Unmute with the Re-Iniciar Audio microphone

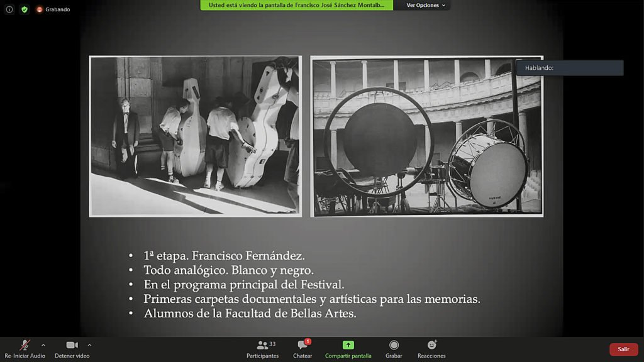(25, 349)
